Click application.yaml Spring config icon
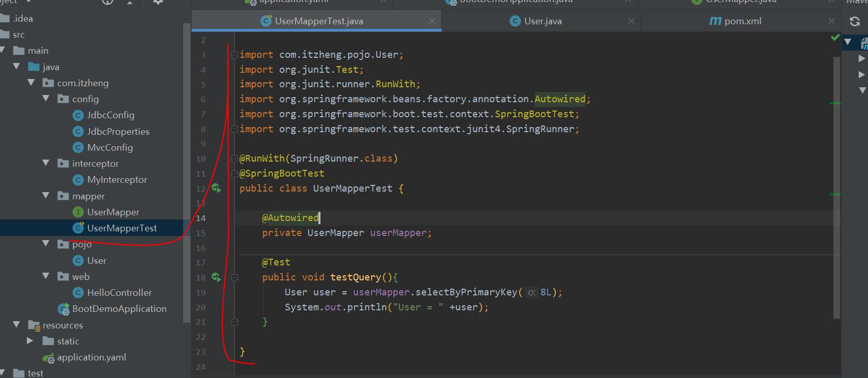Viewport: 868px width, 378px height. [49, 358]
